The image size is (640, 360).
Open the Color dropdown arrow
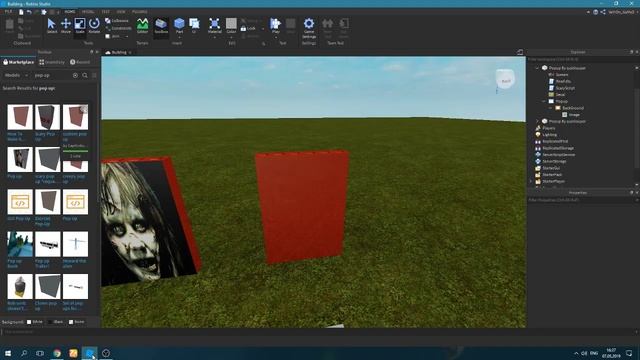tap(231, 38)
